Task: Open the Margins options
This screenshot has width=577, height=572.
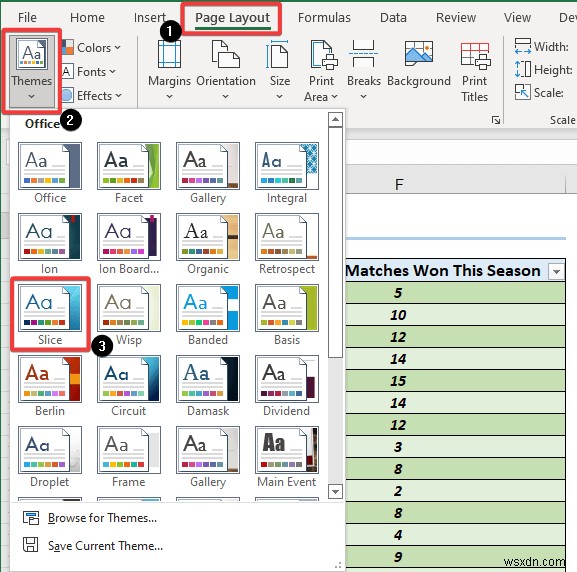Action: point(169,70)
